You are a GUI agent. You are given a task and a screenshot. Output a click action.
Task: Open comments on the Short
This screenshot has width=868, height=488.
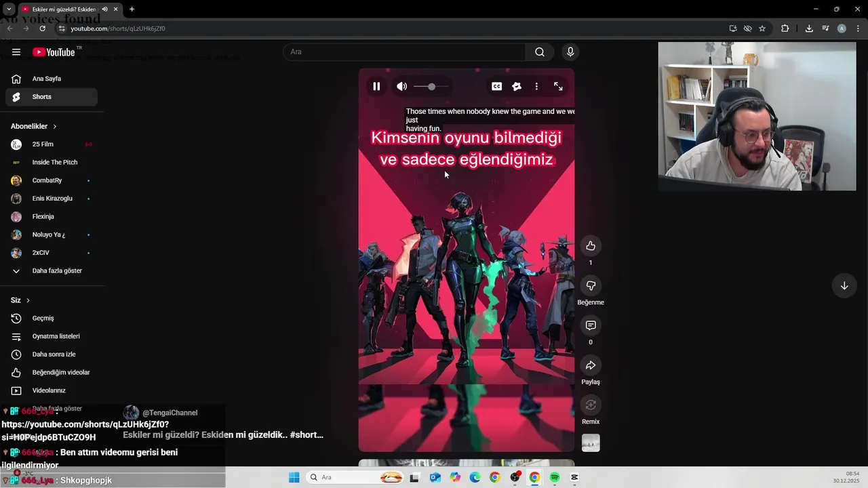[591, 326]
